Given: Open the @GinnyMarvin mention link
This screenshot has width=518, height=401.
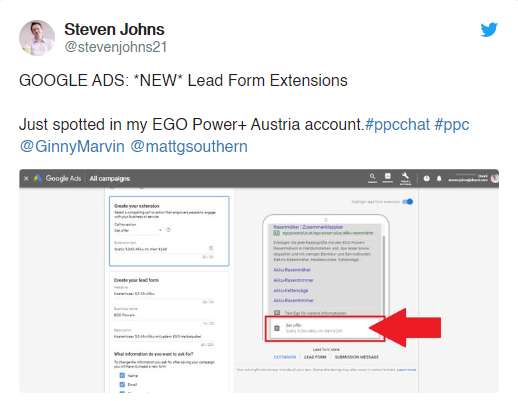Looking at the screenshot, I should [72, 147].
